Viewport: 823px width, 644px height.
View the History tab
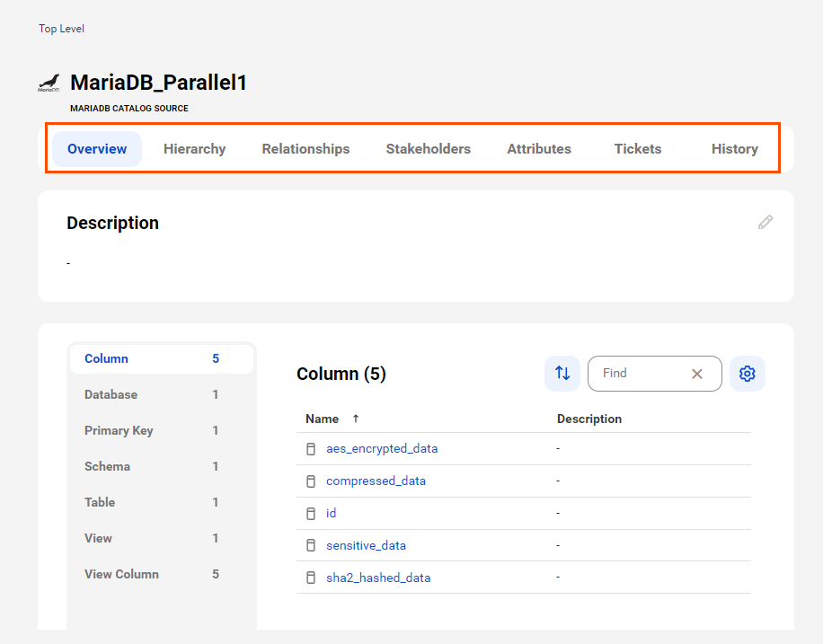(x=735, y=149)
